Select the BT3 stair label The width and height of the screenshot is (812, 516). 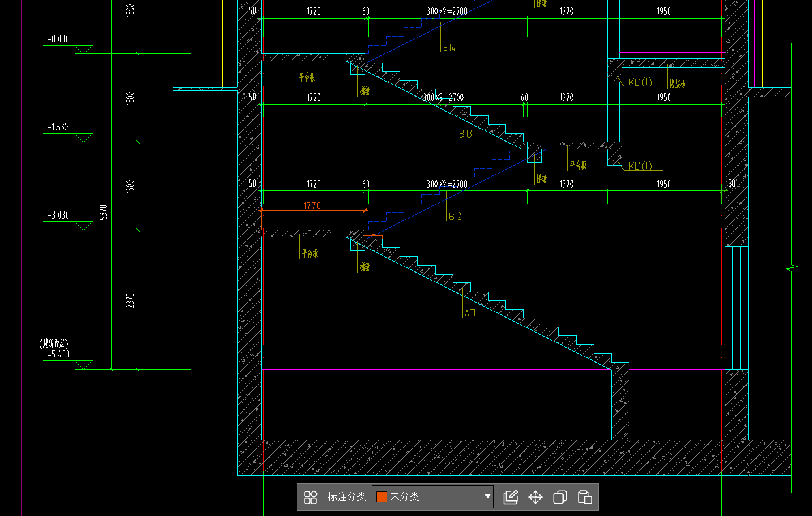pyautogui.click(x=465, y=134)
